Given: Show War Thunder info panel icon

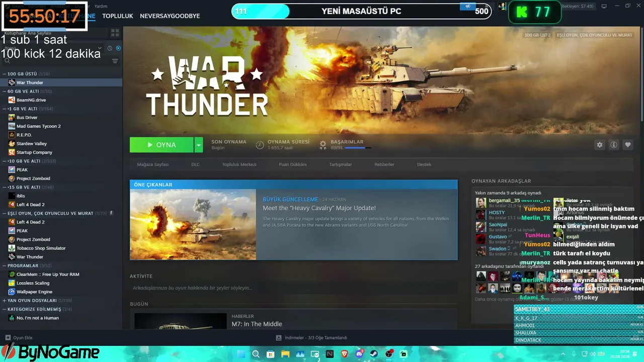Looking at the screenshot, I should 613,145.
